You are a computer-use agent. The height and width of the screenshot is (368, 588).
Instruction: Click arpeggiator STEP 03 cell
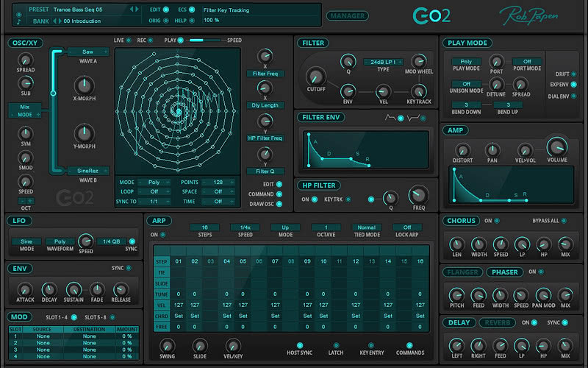211,261
